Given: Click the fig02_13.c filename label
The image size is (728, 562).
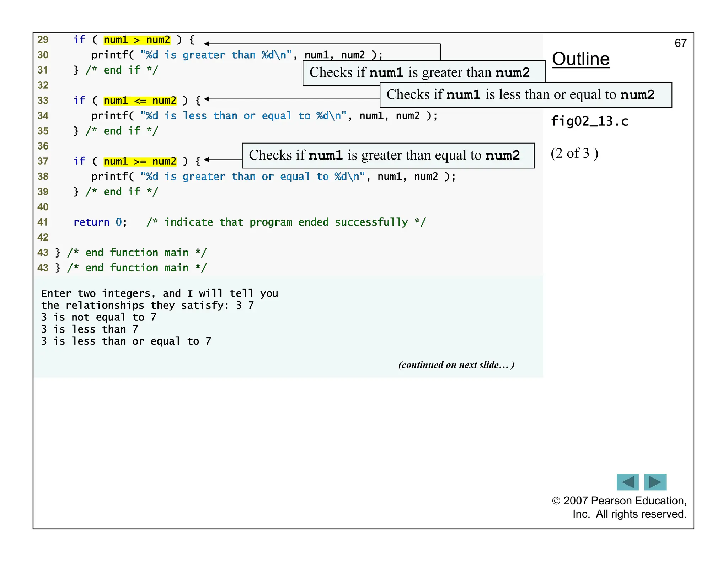Looking at the screenshot, I should coord(589,121).
